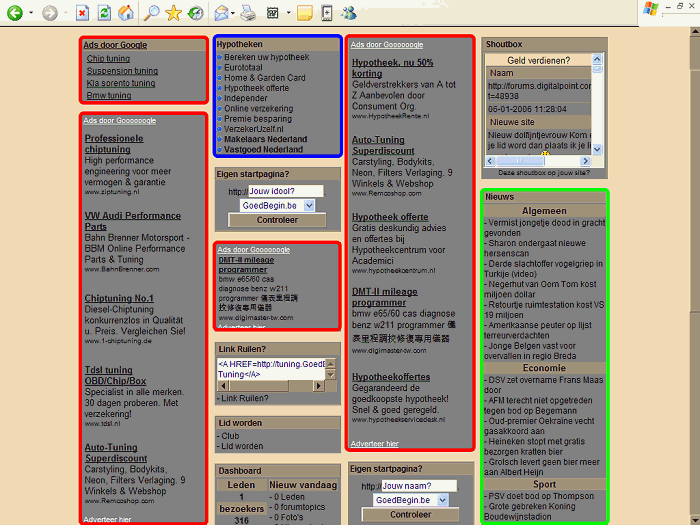Open 'Heineken stopt met gratis bezorgen' news
This screenshot has width=700, height=525.
(534, 446)
